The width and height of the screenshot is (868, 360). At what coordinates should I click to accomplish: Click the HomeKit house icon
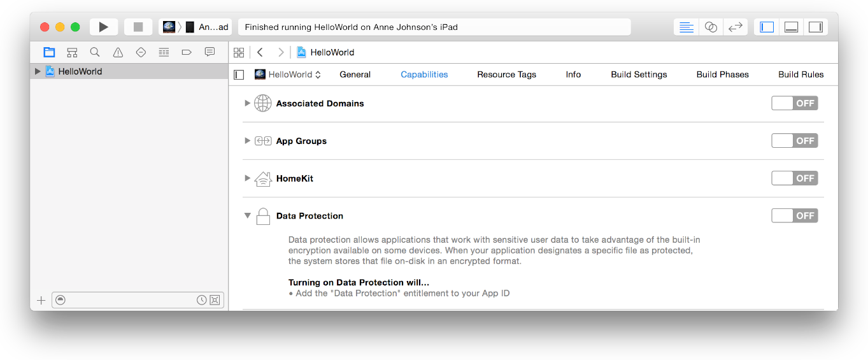click(x=263, y=179)
